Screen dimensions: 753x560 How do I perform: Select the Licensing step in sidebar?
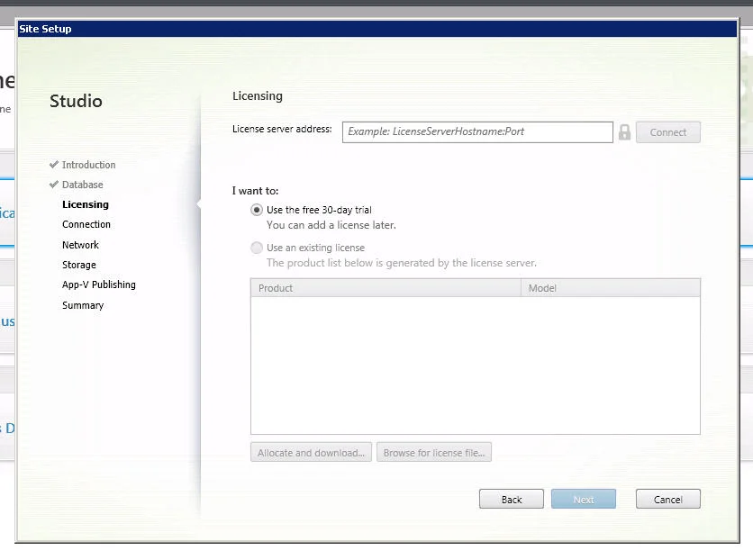86,204
